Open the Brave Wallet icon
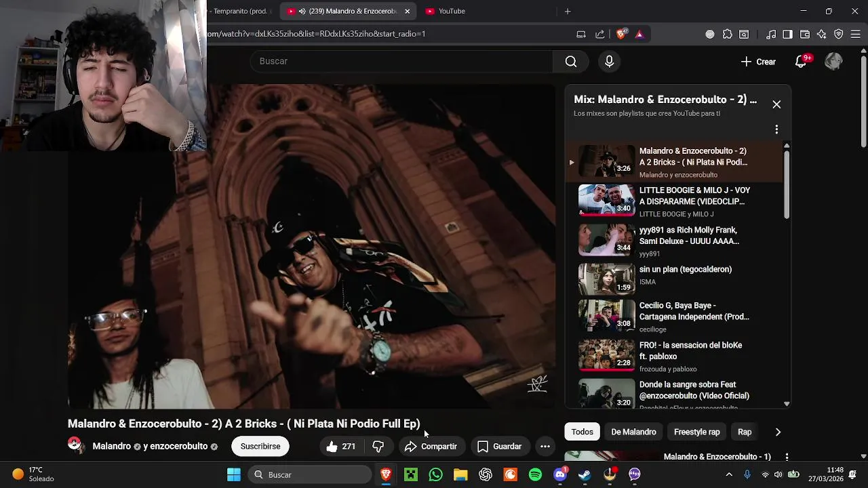 coord(805,35)
